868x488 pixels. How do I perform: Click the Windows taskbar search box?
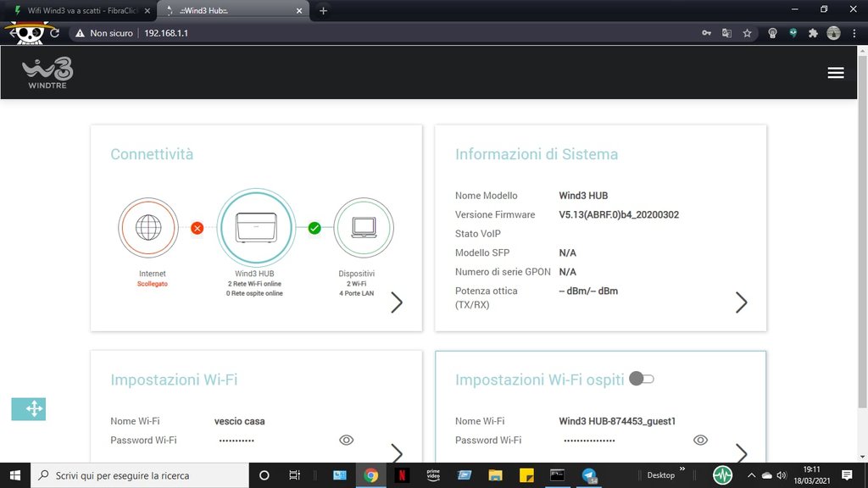click(140, 475)
